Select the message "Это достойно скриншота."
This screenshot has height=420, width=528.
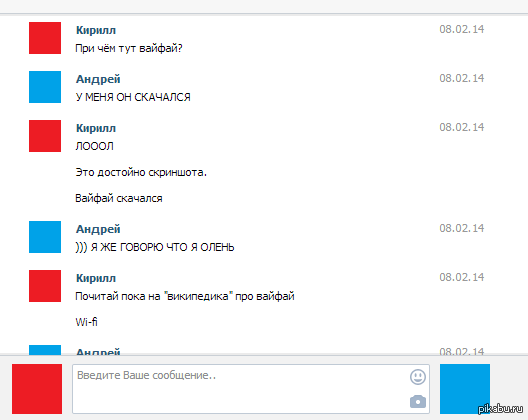point(141,172)
